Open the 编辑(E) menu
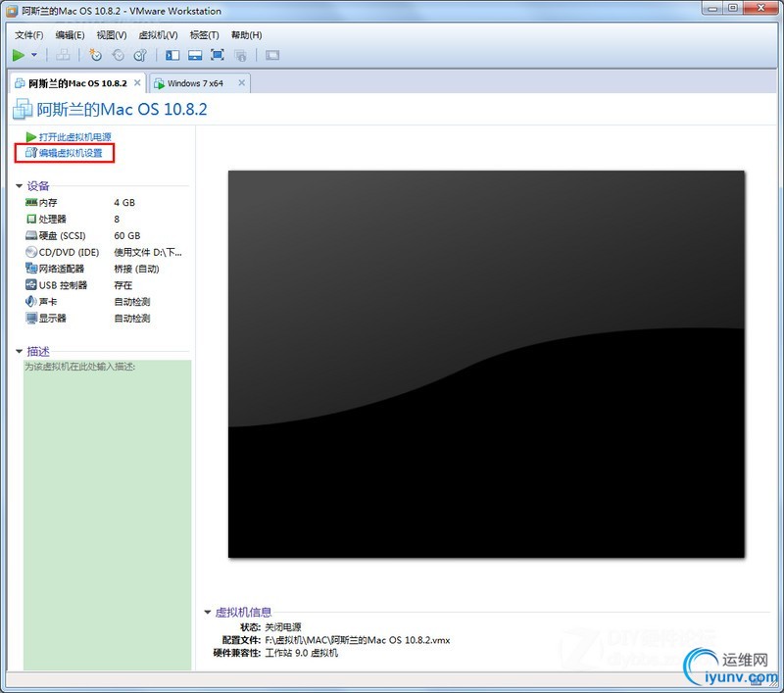Image resolution: width=784 pixels, height=693 pixels. pos(70,35)
